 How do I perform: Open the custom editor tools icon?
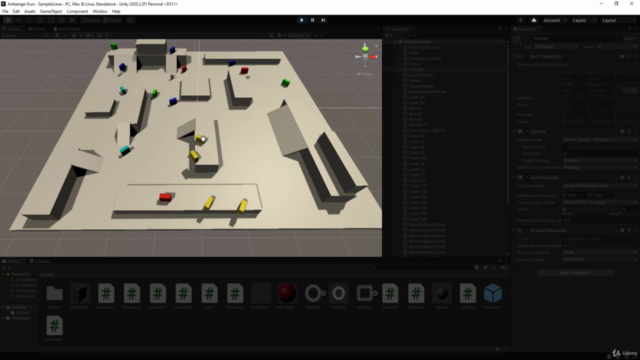[x=72, y=20]
